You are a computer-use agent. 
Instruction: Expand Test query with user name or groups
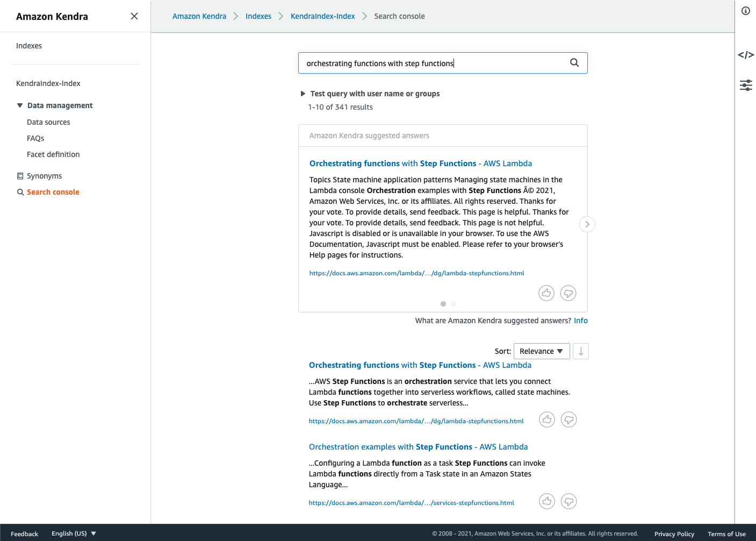click(370, 94)
